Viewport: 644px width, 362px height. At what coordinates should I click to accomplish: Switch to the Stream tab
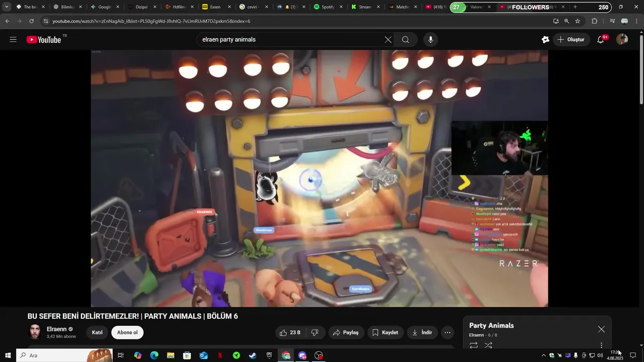365,7
